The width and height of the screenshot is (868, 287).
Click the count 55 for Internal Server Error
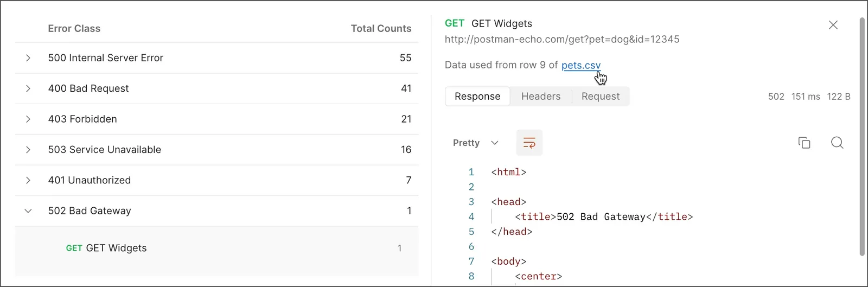406,58
